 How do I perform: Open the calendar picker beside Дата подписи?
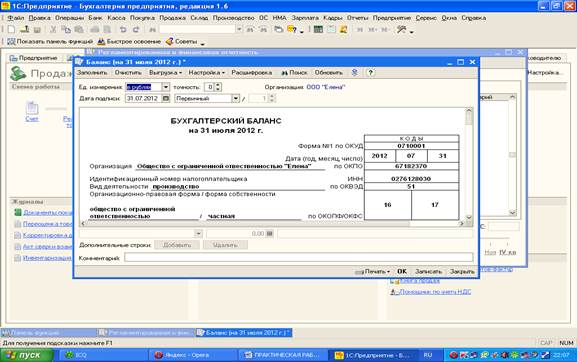point(166,98)
